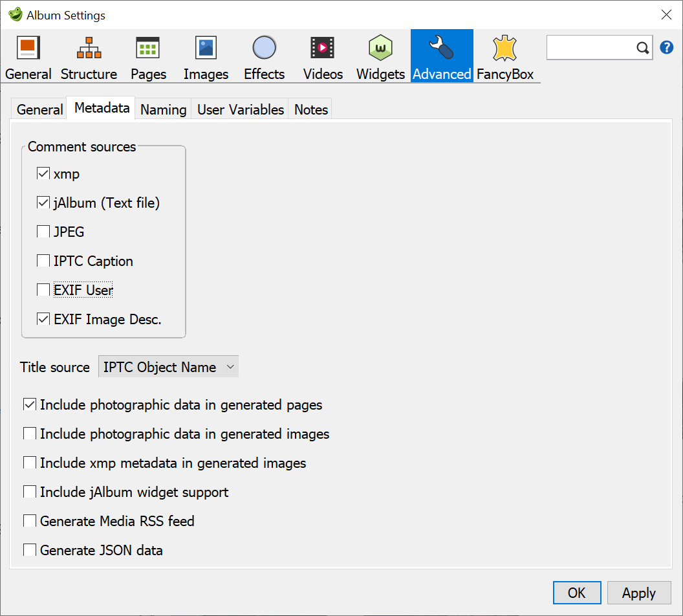Open the General settings section icon
The height and width of the screenshot is (616, 683).
pyautogui.click(x=28, y=55)
